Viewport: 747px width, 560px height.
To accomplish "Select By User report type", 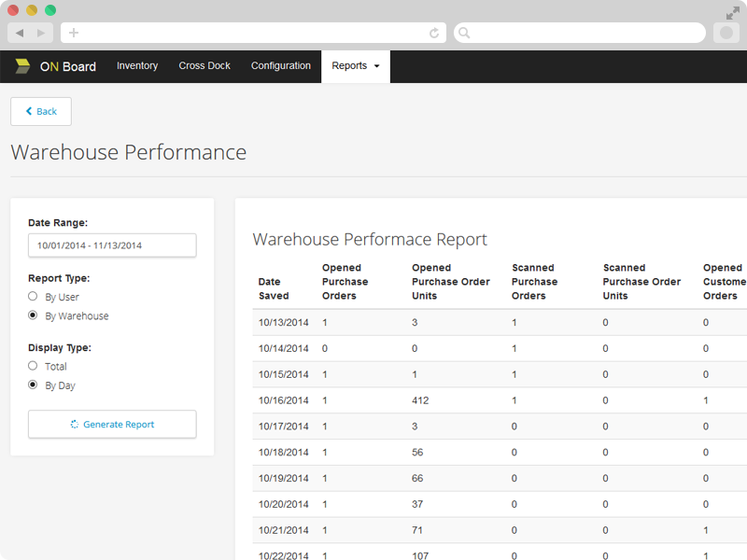I will click(33, 296).
